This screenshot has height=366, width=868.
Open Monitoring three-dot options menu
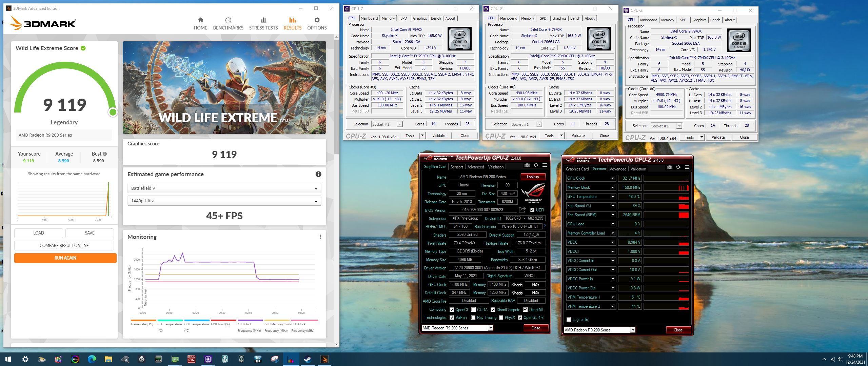[x=320, y=237]
